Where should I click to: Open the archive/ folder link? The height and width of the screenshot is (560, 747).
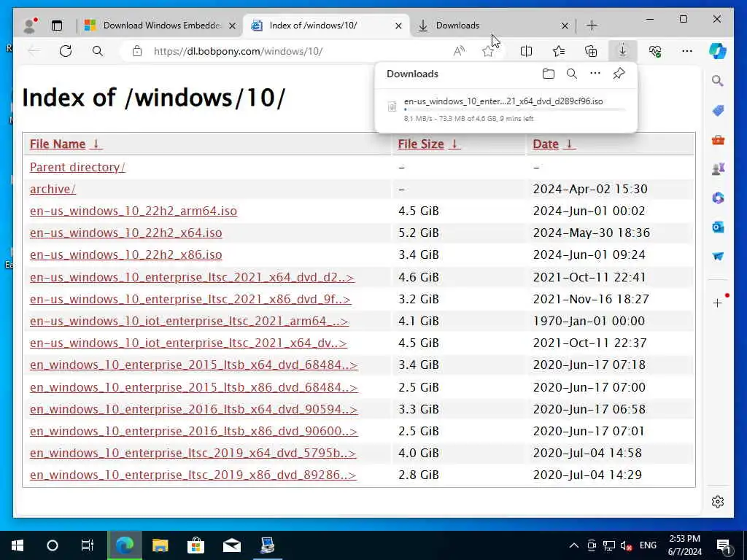(x=53, y=189)
